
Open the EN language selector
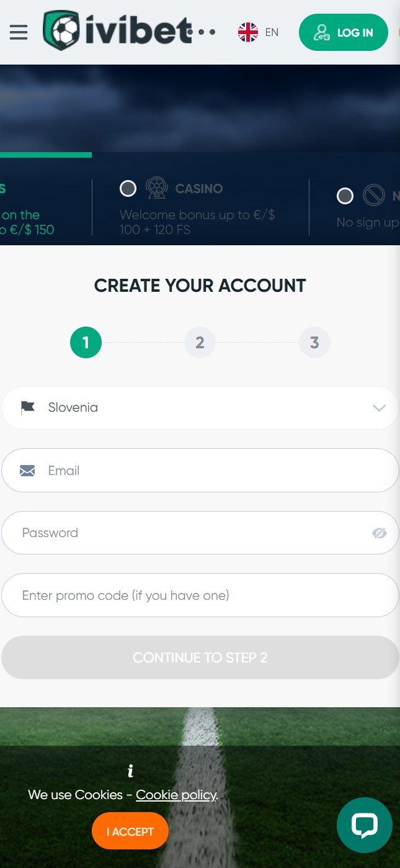(x=272, y=32)
